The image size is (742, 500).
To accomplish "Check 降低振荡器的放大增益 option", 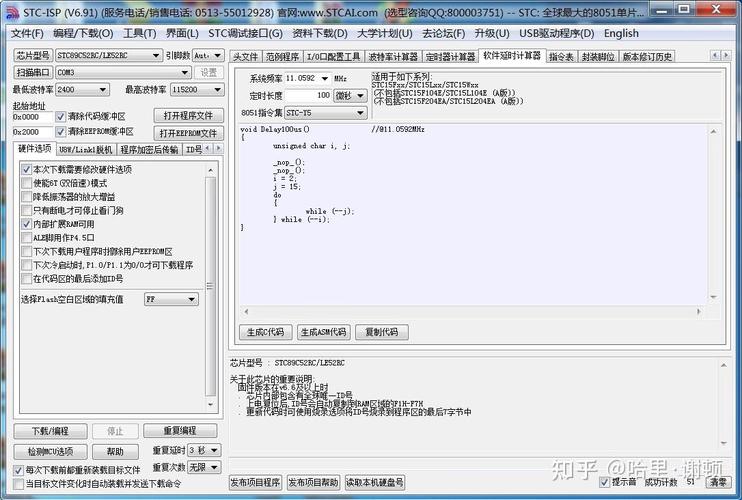I will coord(26,197).
